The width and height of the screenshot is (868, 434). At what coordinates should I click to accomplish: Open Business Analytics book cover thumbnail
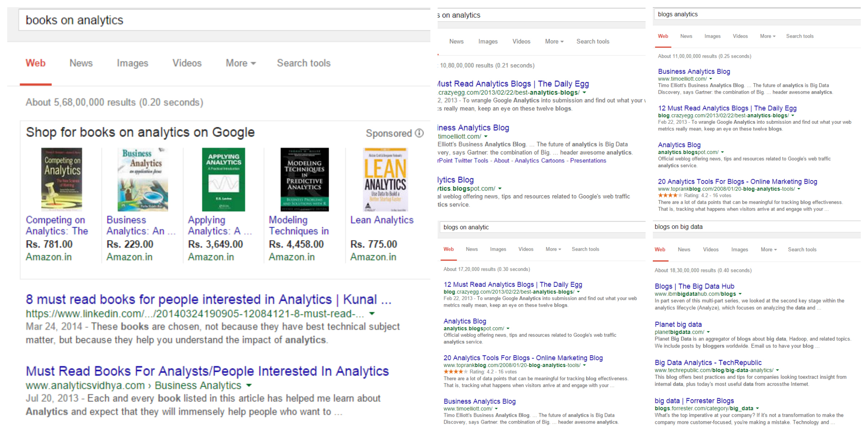click(x=142, y=179)
